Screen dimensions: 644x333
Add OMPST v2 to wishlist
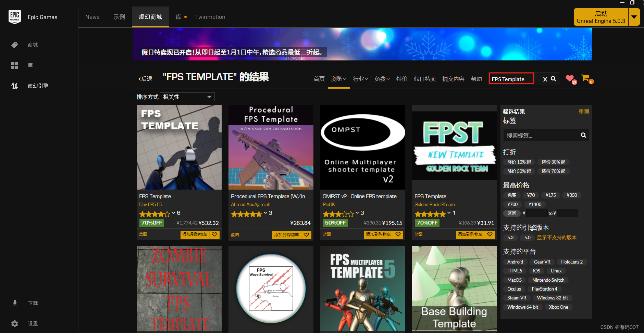pyautogui.click(x=398, y=234)
